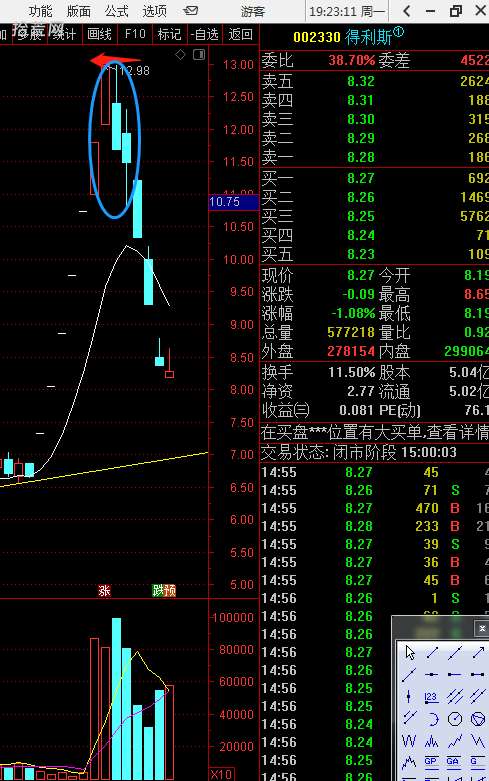Select the parallel segment pair tool
Screen dimensions: 489x781
click(410, 718)
